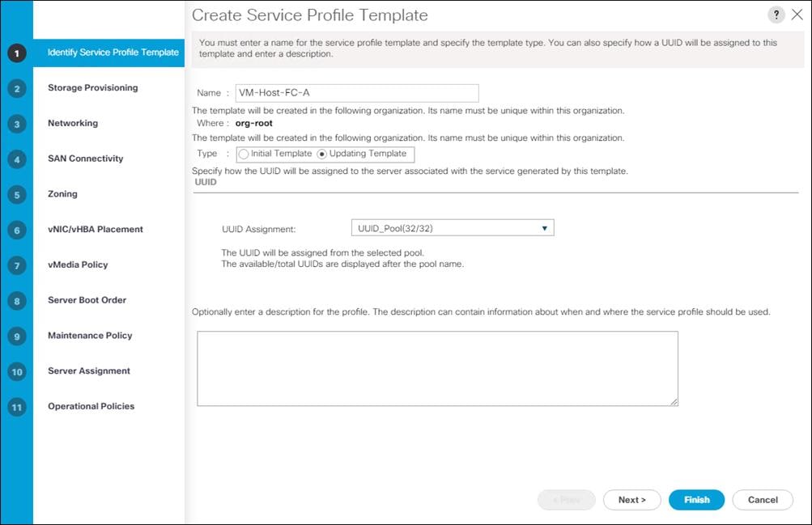Select the Initial Template radio button
This screenshot has height=525, width=812.
pyautogui.click(x=244, y=153)
